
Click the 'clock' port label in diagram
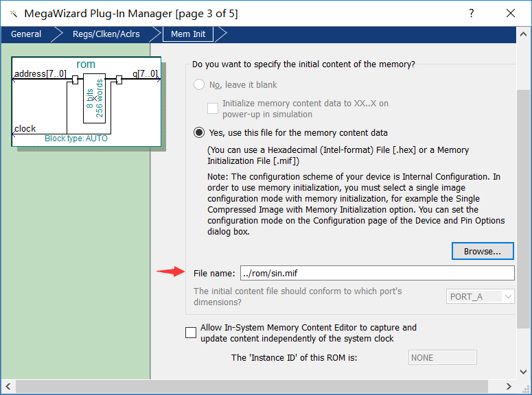(x=25, y=128)
